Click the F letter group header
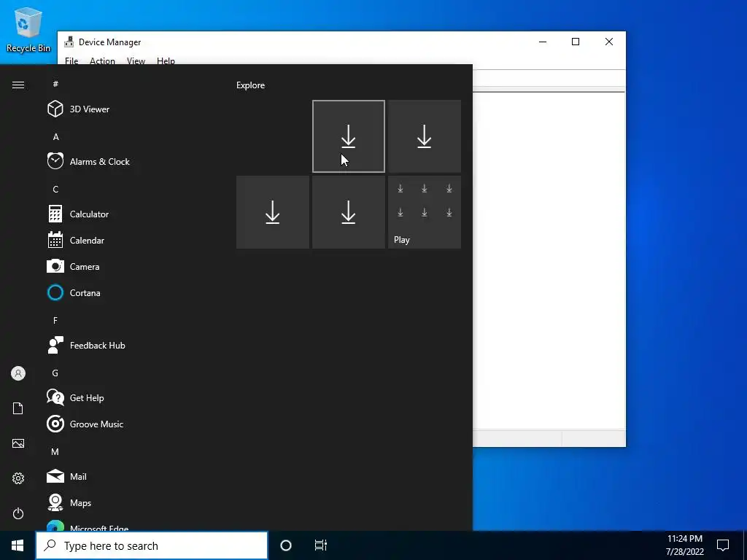 (55, 321)
